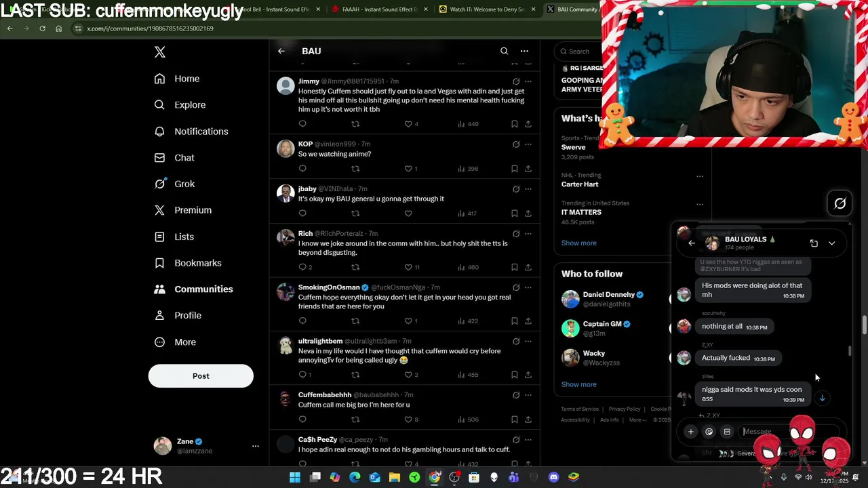868x488 pixels.
Task: Like SmokingOnOsman's post
Action: (x=408, y=321)
